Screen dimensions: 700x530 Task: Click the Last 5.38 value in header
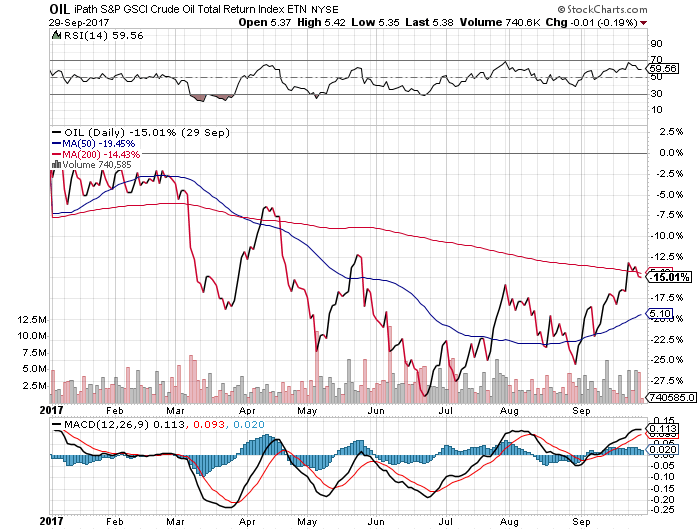pos(429,22)
